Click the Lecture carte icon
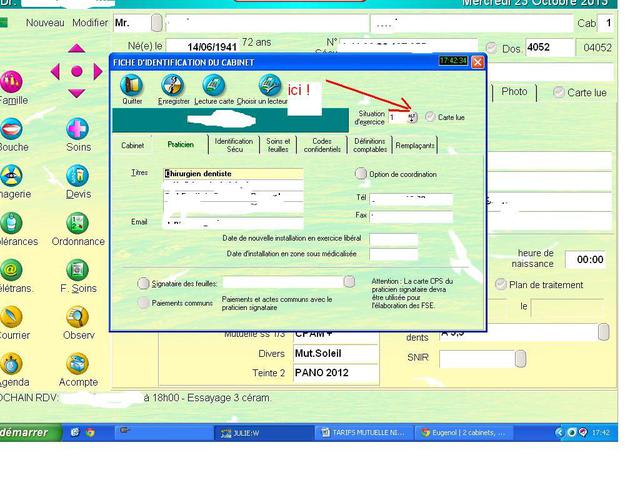This screenshot has width=640, height=480. [x=213, y=86]
